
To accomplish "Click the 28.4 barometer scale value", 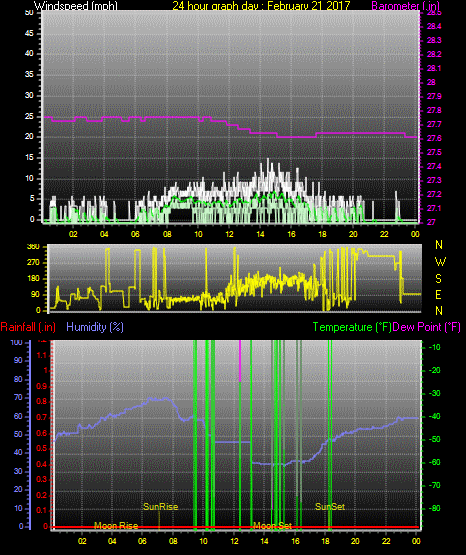I will pos(434,27).
